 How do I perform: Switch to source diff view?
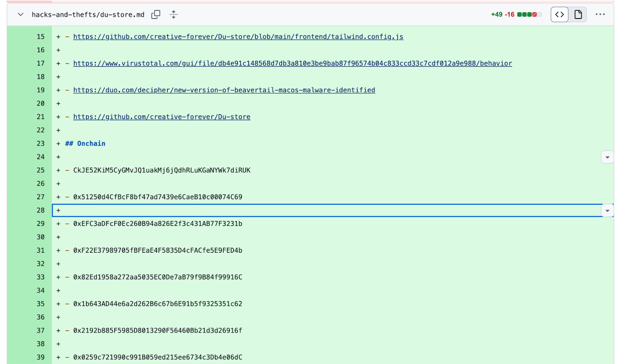point(560,15)
